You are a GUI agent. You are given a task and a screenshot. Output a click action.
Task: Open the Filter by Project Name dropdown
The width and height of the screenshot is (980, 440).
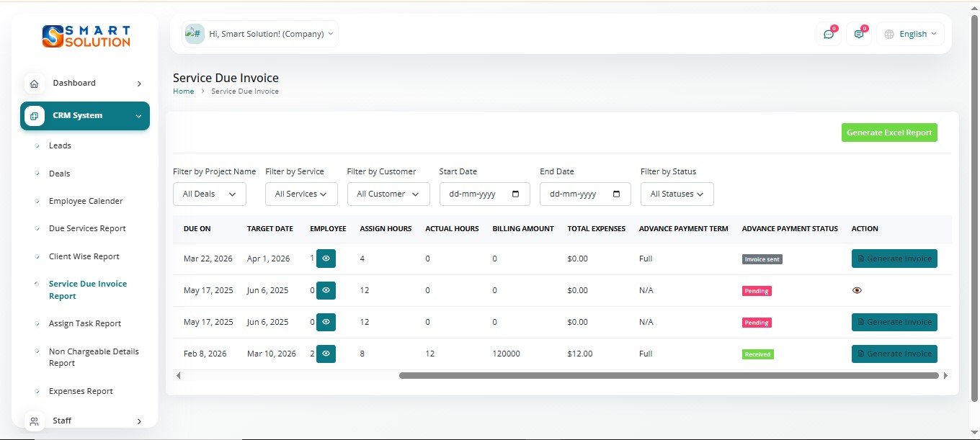coord(210,194)
